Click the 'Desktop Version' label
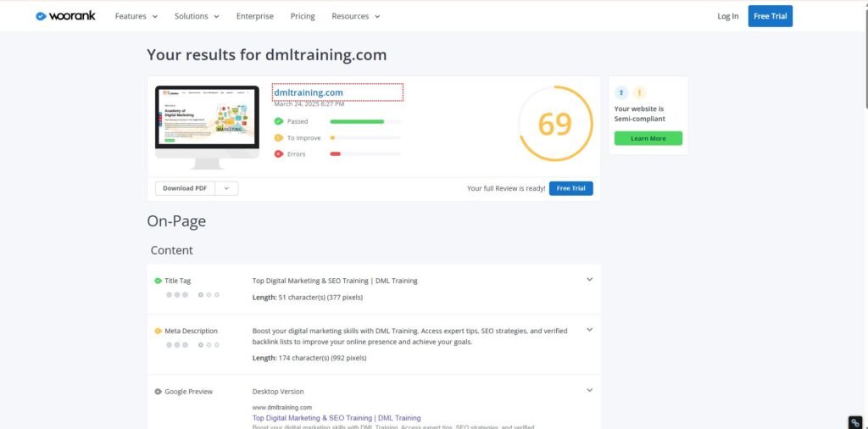The height and width of the screenshot is (429, 868). (x=278, y=392)
